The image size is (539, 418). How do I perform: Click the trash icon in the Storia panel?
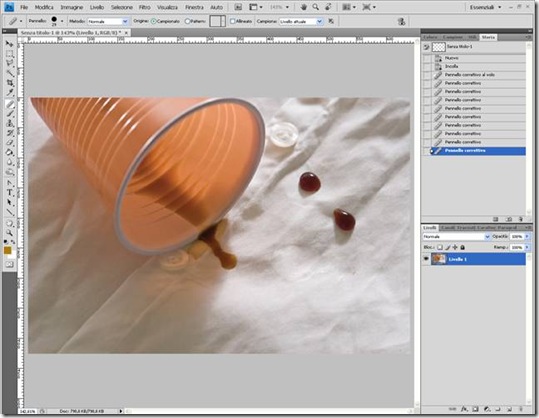521,219
